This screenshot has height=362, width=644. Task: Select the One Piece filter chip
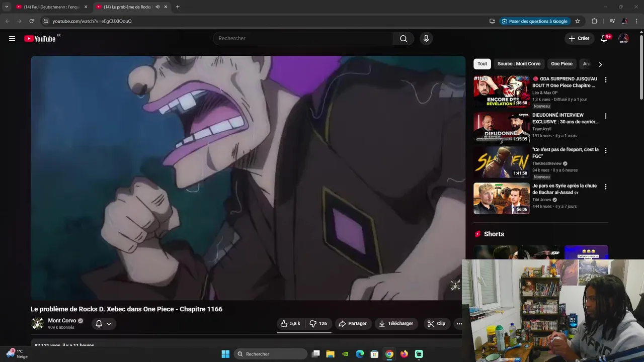pyautogui.click(x=561, y=64)
